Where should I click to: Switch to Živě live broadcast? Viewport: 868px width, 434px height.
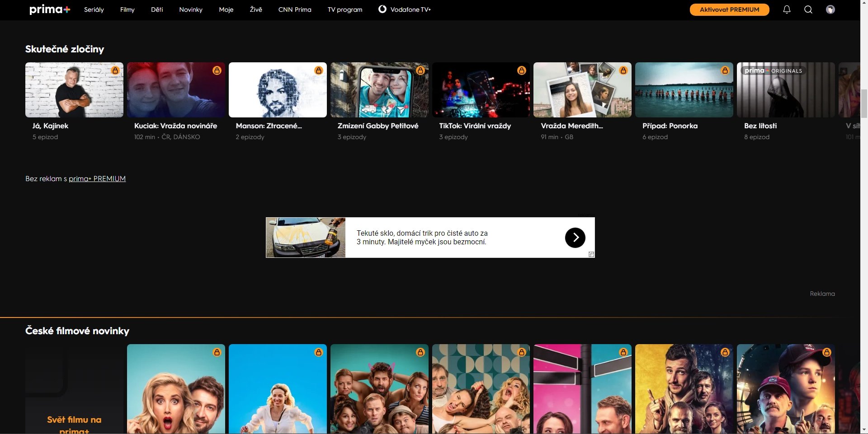pos(256,9)
